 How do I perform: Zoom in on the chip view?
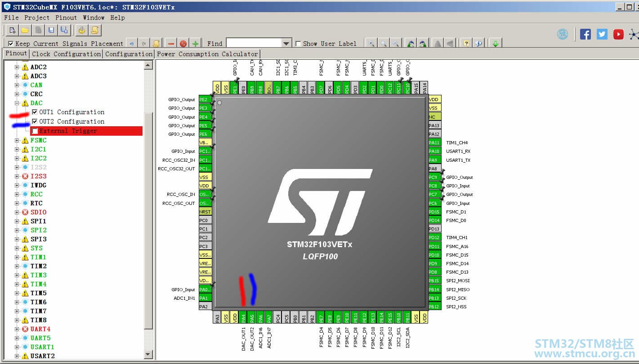pyautogui.click(x=371, y=44)
